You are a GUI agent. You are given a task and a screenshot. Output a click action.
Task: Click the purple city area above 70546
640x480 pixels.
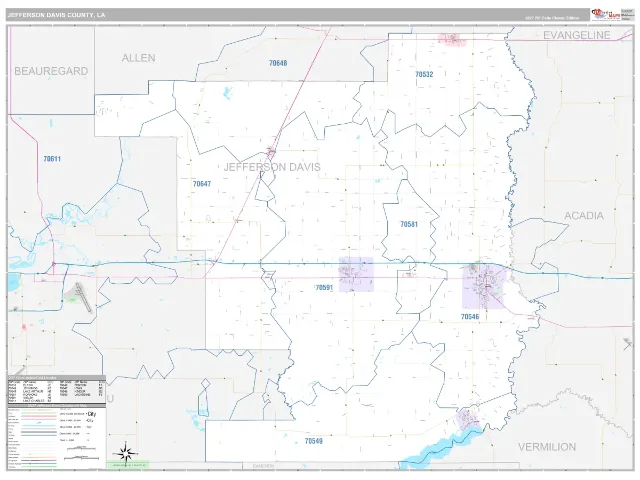[x=483, y=286]
